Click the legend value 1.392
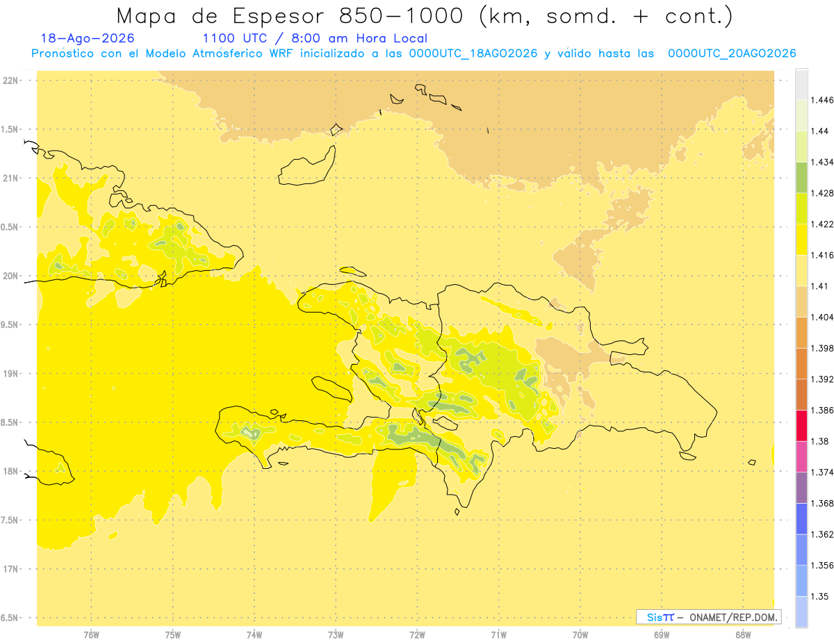The height and width of the screenshot is (644, 834). point(824,379)
